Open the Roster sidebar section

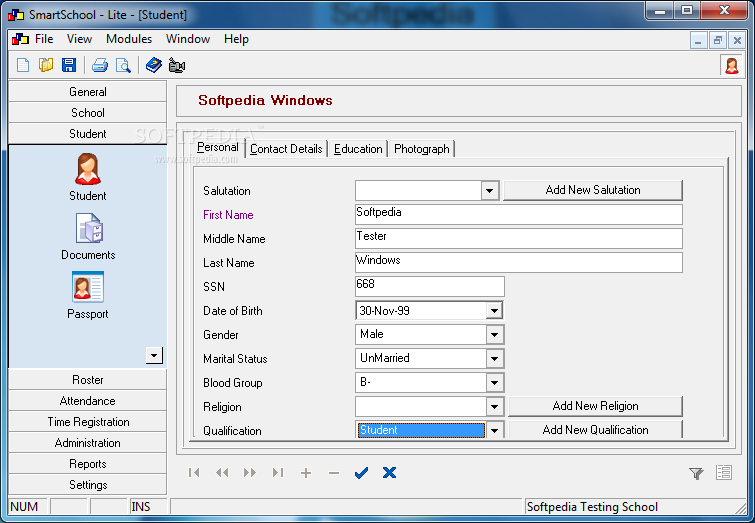tap(88, 380)
